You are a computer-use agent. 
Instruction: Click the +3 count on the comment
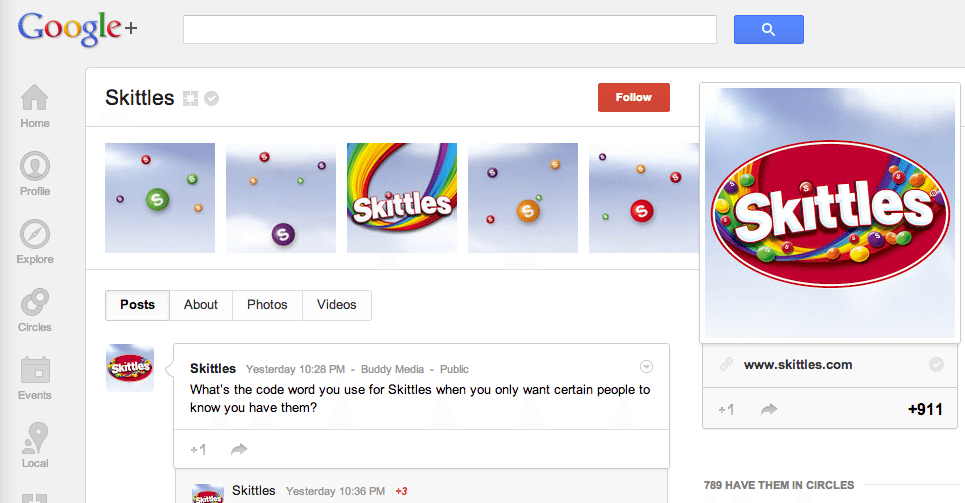401,491
